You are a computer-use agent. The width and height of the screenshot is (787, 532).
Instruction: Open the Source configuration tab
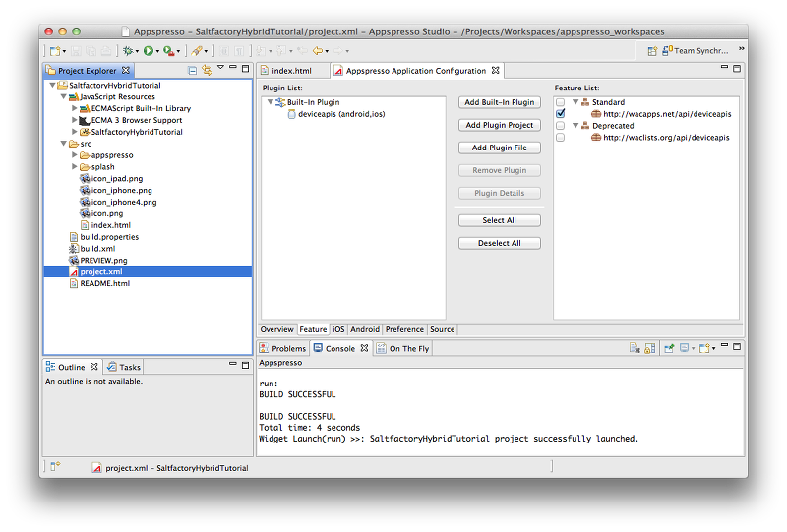[442, 329]
